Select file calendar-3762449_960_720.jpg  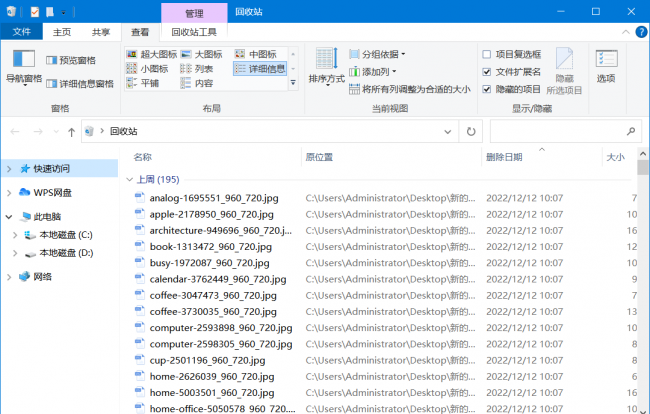point(218,279)
